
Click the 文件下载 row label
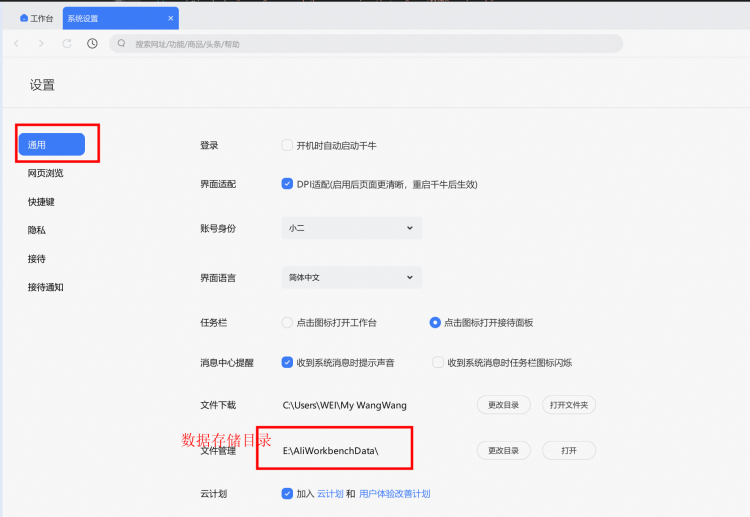tap(218, 405)
